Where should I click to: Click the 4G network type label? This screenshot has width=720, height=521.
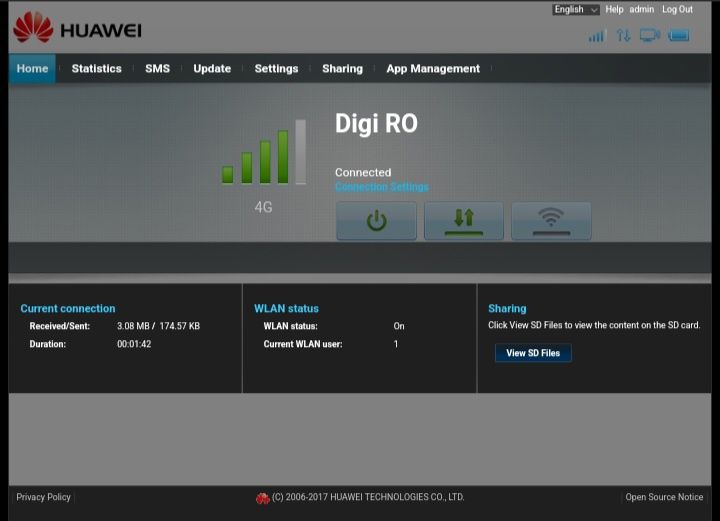[x=264, y=207]
